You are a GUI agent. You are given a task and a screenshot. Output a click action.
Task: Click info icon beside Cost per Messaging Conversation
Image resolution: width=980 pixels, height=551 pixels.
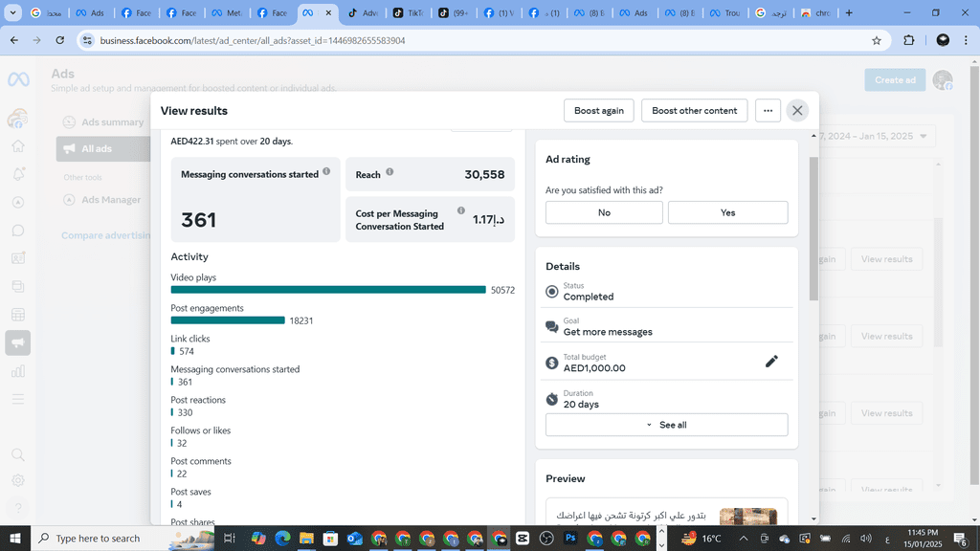click(x=461, y=211)
